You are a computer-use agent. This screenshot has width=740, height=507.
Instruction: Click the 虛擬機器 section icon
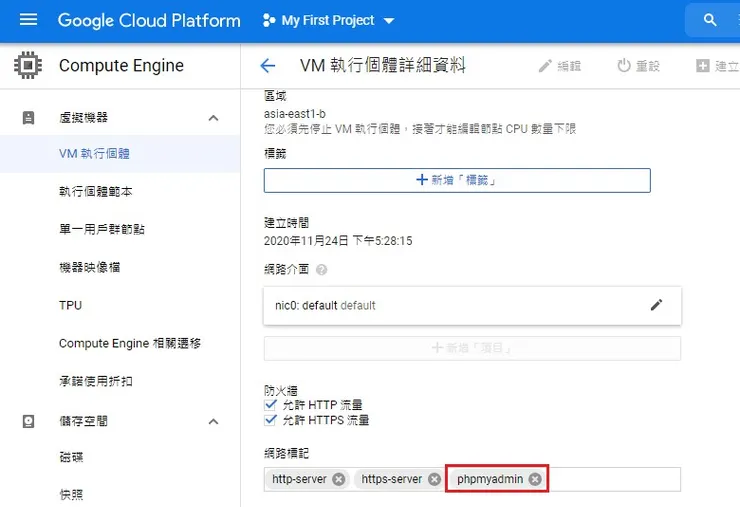point(28,118)
